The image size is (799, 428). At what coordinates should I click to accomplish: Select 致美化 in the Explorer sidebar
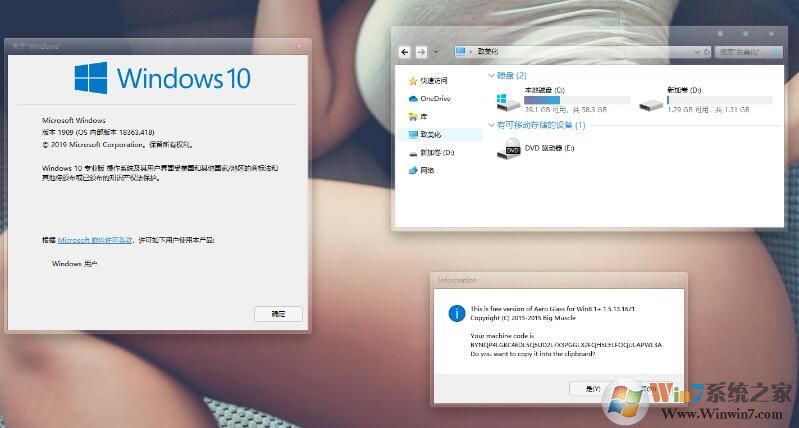439,135
